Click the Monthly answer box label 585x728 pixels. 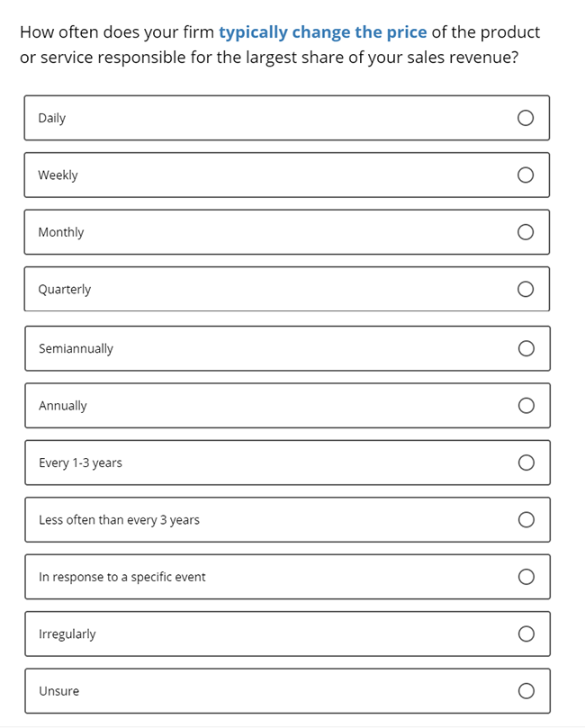pyautogui.click(x=61, y=232)
